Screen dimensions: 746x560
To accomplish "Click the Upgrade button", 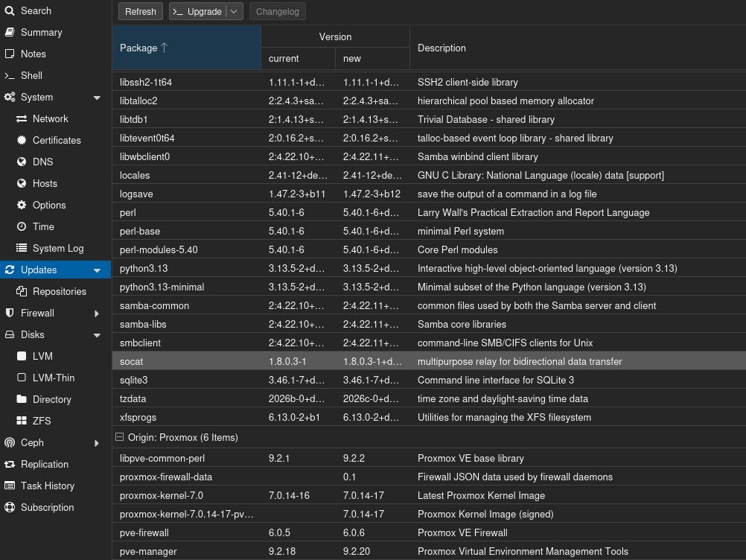I will [x=199, y=11].
